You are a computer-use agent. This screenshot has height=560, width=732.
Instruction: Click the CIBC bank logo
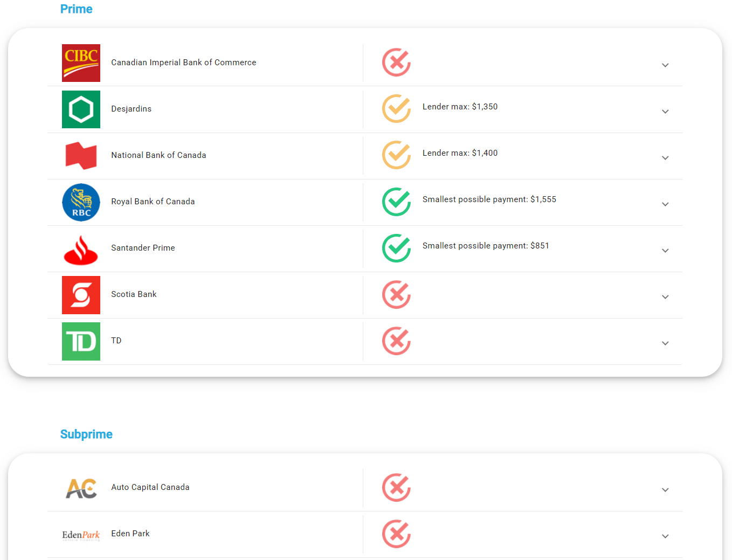click(81, 63)
